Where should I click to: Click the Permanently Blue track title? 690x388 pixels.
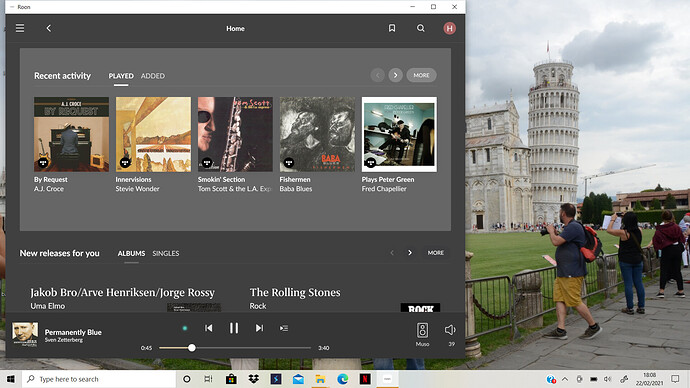coord(73,332)
